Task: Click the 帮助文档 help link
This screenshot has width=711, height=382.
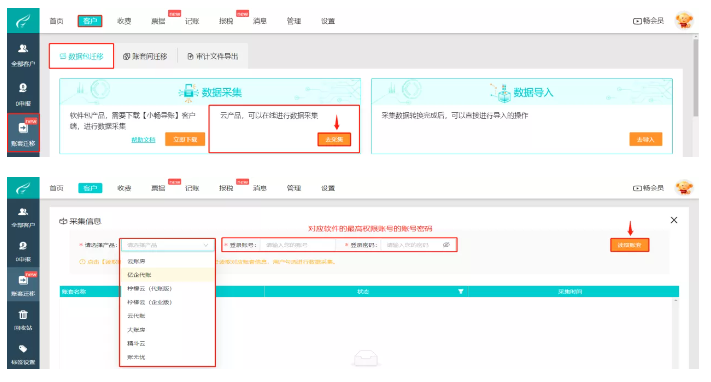Action: [x=143, y=140]
